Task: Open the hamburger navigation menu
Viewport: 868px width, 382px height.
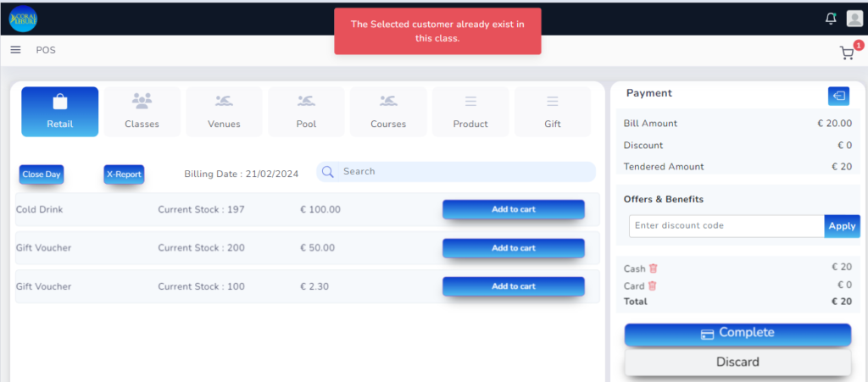Action: (15, 50)
